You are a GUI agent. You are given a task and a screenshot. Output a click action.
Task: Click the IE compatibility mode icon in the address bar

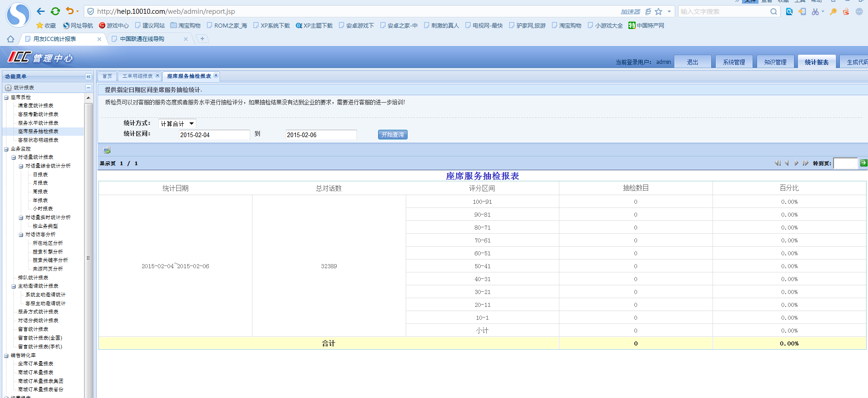point(648,12)
